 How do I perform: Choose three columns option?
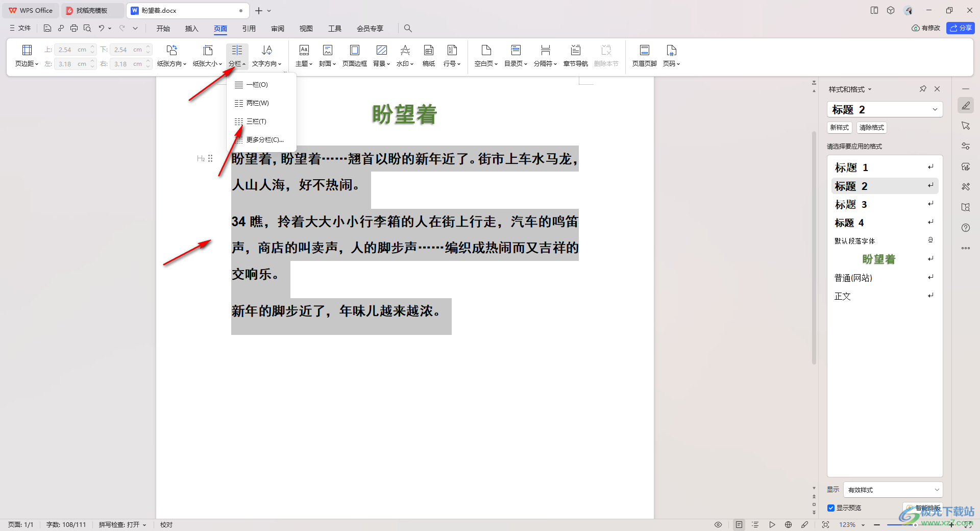261,122
